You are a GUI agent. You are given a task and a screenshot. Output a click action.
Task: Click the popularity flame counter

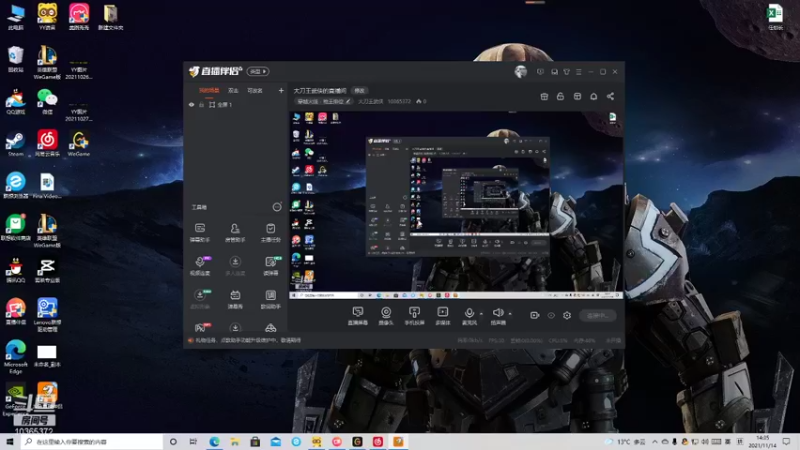(421, 102)
